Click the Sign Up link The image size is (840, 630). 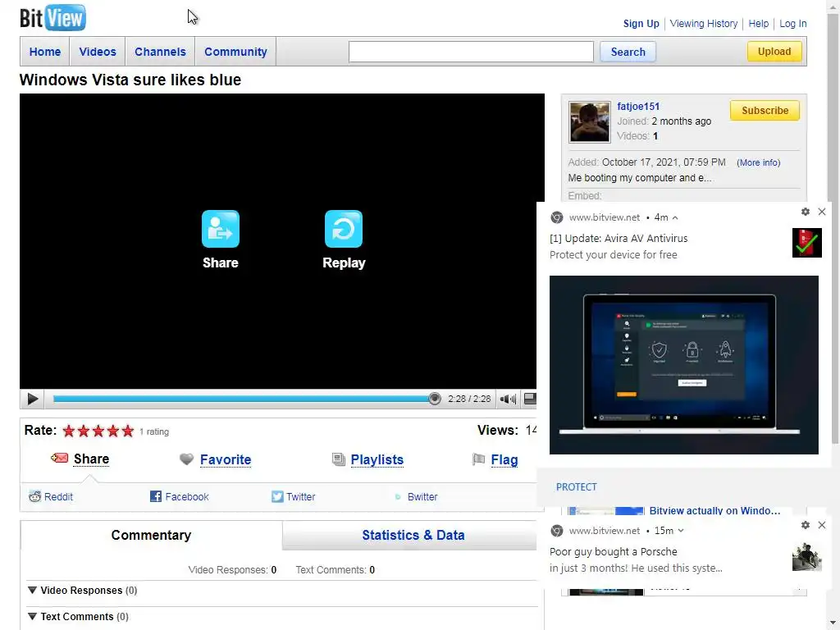pos(641,24)
